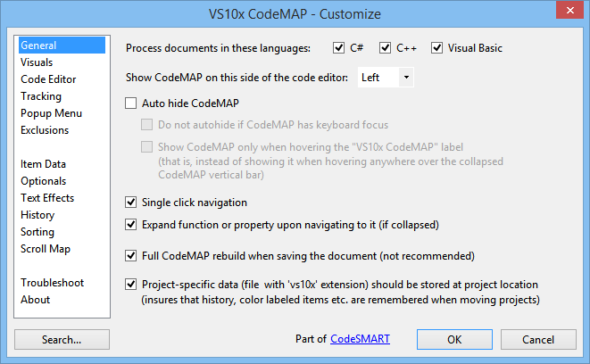Open Scroll Map settings
Image resolution: width=590 pixels, height=364 pixels.
[x=46, y=249]
